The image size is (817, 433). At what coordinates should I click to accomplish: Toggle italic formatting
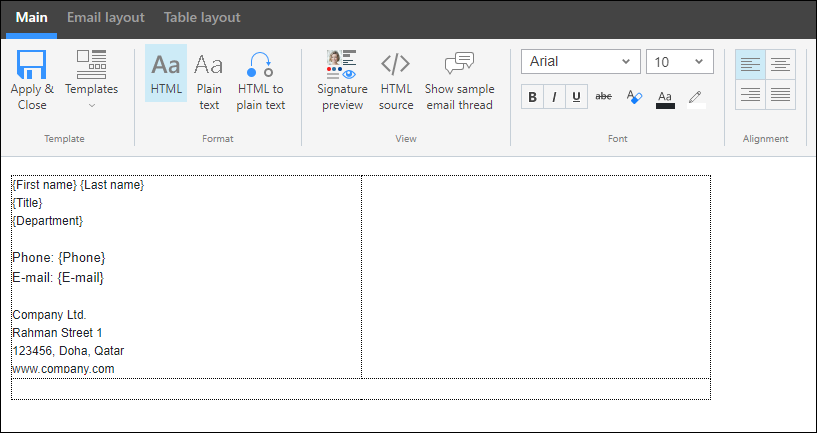point(554,96)
